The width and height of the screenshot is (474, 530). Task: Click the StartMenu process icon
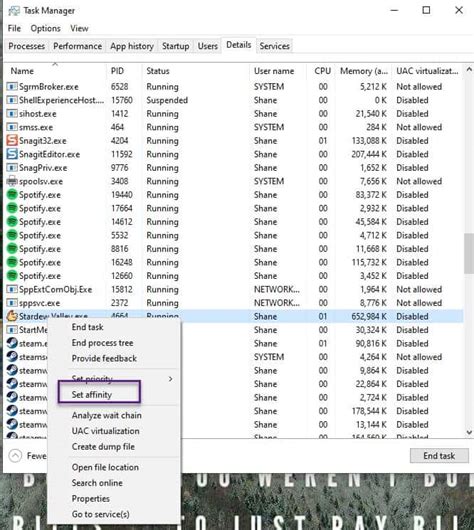12,330
